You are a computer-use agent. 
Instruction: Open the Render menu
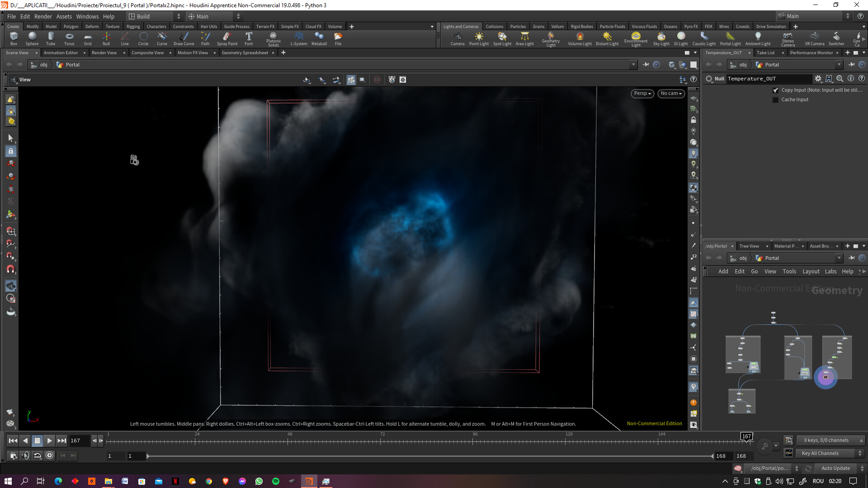coord(43,16)
